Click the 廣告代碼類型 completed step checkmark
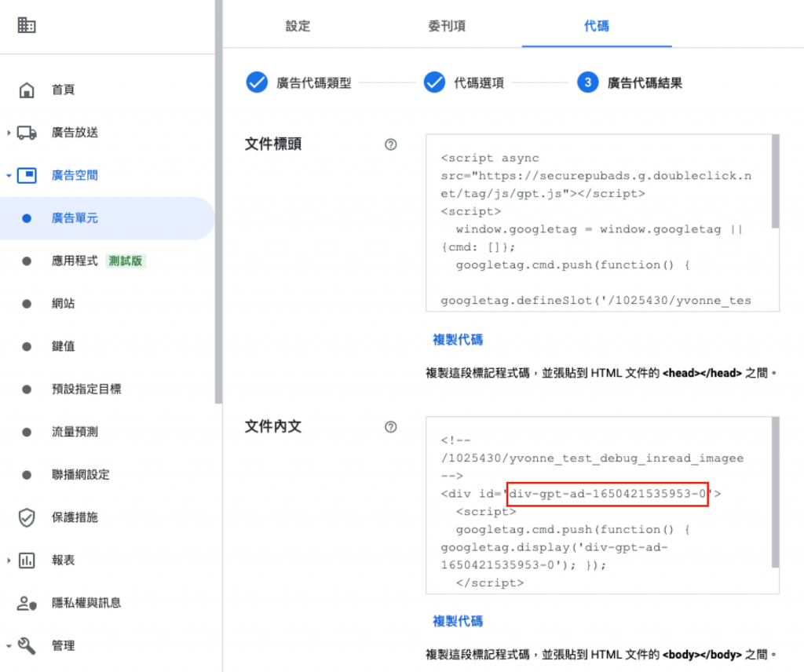Image resolution: width=804 pixels, height=672 pixels. (257, 82)
